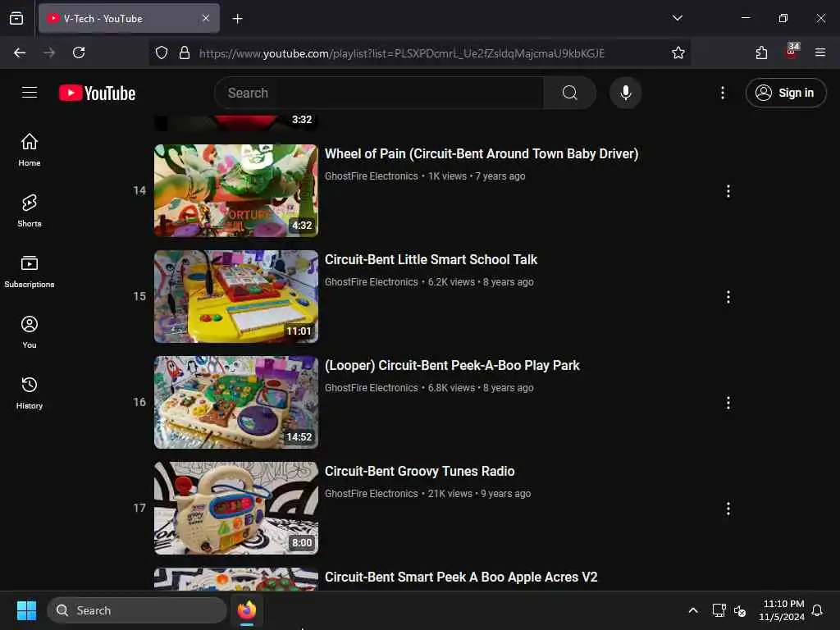Open the taskbar clock showing 11:10 PM
The height and width of the screenshot is (630, 840).
pos(782,610)
